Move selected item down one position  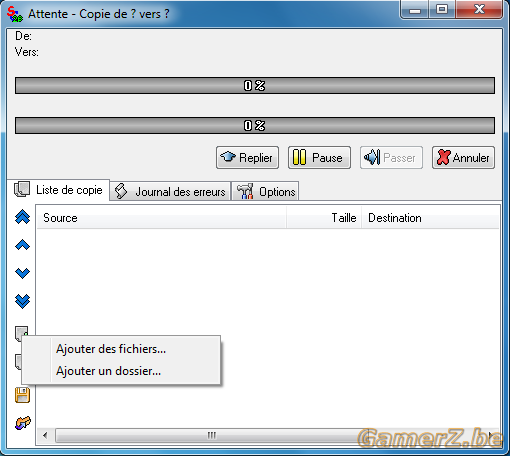pos(23,273)
